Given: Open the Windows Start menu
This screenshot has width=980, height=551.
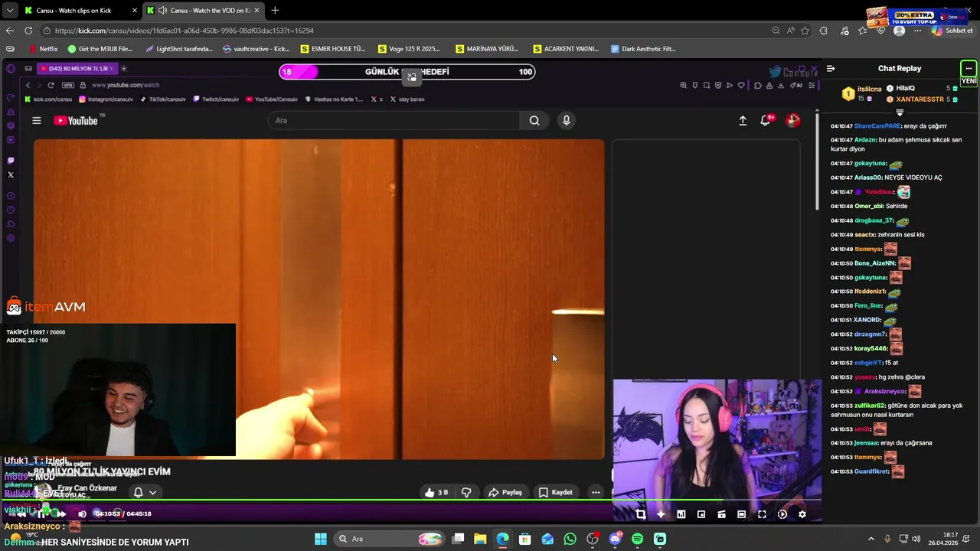Looking at the screenshot, I should (x=321, y=539).
